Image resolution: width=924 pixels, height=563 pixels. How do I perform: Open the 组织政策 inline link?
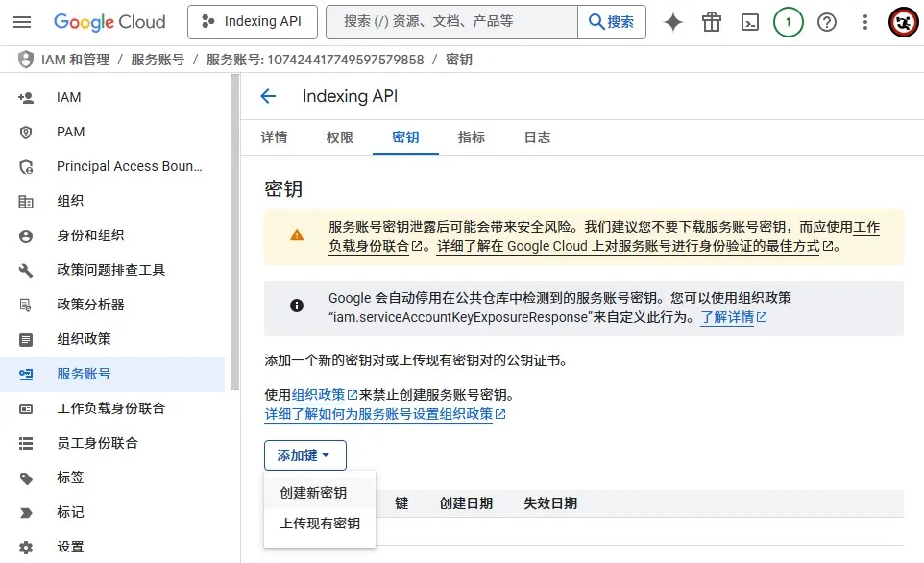point(324,395)
